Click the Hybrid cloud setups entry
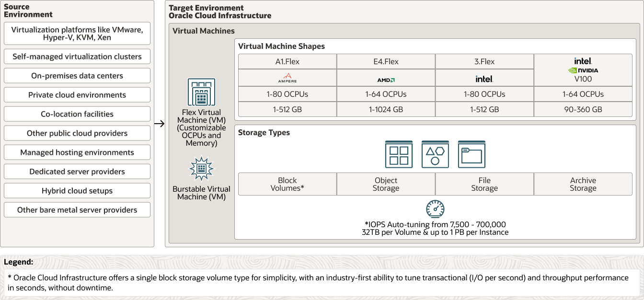This screenshot has width=644, height=300. pyautogui.click(x=77, y=190)
